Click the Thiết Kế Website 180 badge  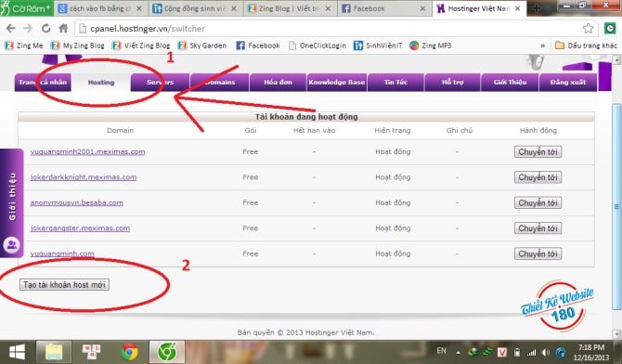pyautogui.click(x=557, y=305)
